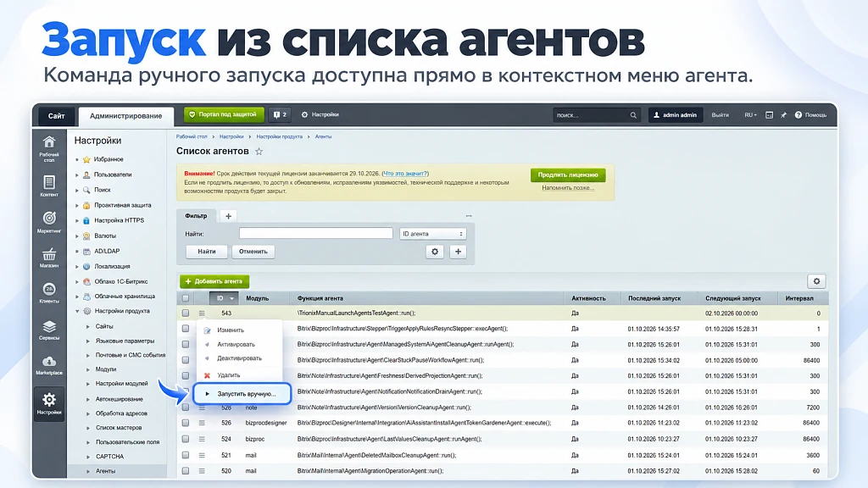This screenshot has height=488, width=868.
Task: Click the Напомнить позже link
Action: coord(568,187)
